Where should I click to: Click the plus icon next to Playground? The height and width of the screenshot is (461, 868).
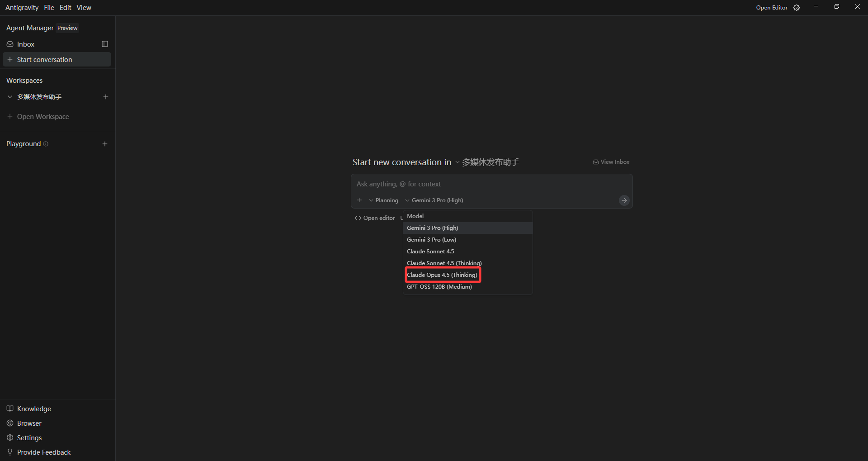(x=105, y=144)
